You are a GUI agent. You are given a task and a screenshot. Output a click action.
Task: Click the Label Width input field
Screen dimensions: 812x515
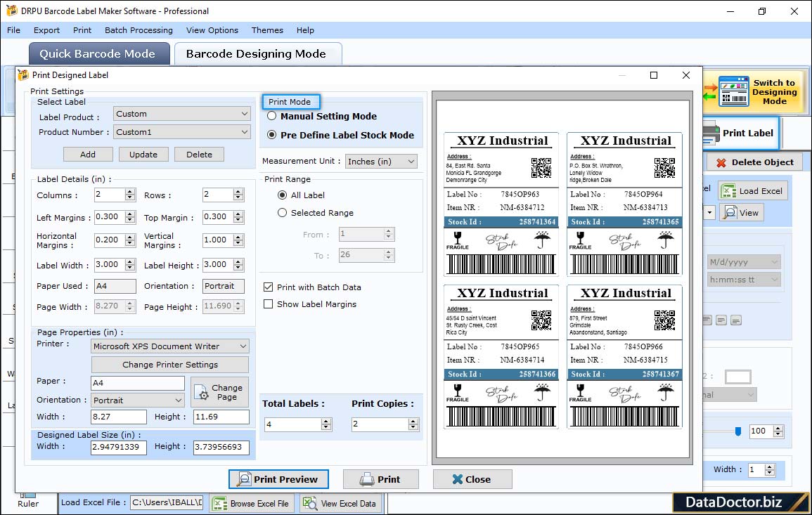coord(110,264)
